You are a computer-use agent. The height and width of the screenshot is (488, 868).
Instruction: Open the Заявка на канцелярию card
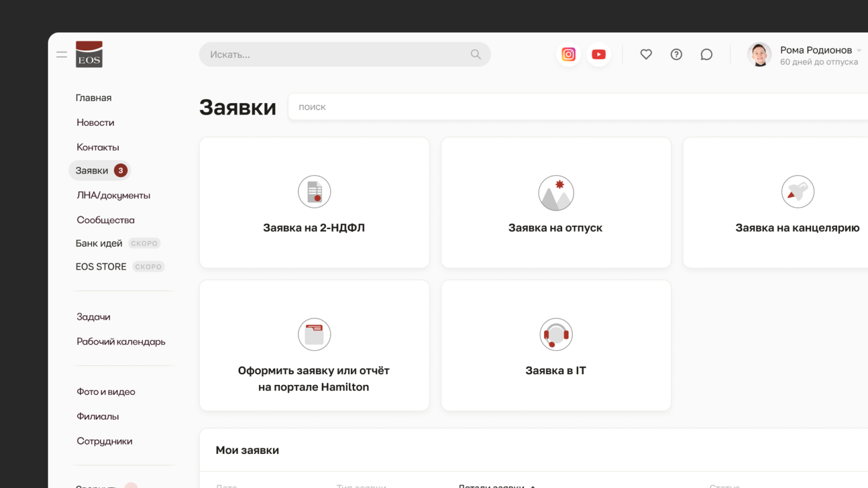pos(776,202)
